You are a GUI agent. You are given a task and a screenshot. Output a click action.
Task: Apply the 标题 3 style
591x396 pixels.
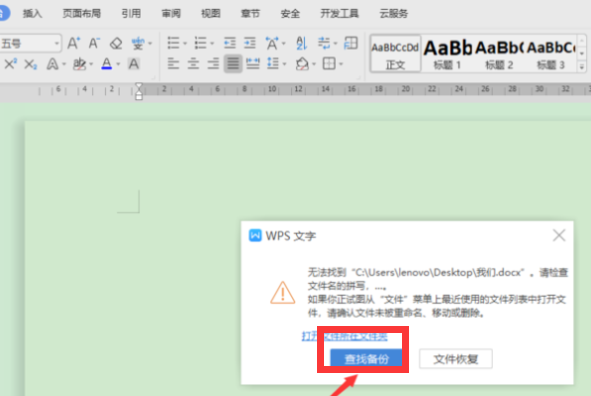(551, 54)
